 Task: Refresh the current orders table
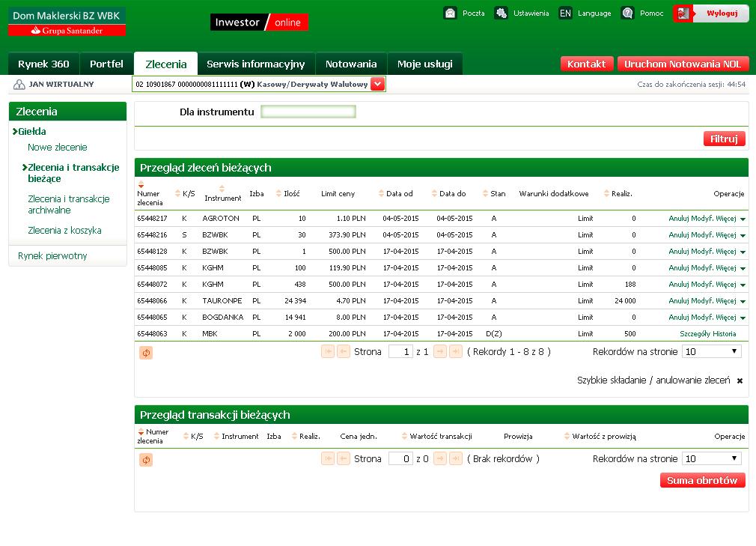tap(146, 353)
